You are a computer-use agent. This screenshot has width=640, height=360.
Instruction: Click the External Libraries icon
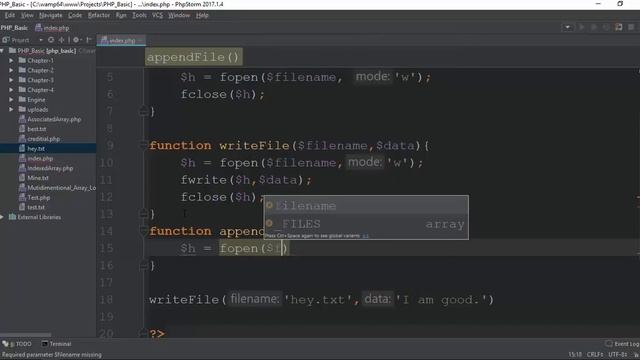point(12,217)
